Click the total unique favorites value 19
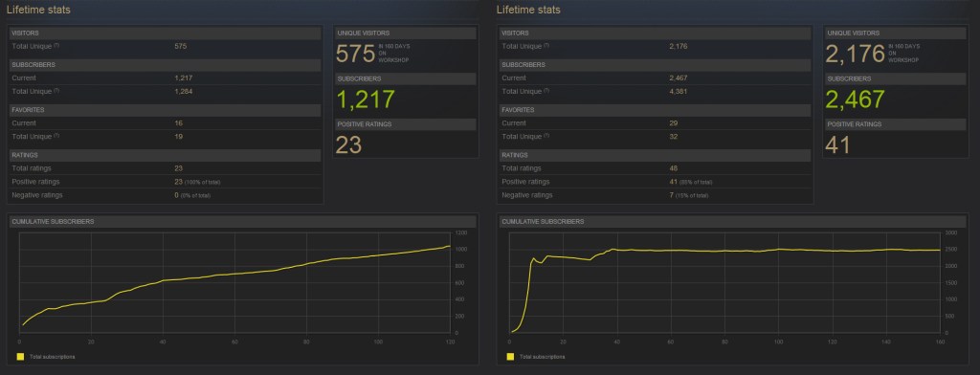This screenshot has width=980, height=375. point(178,136)
